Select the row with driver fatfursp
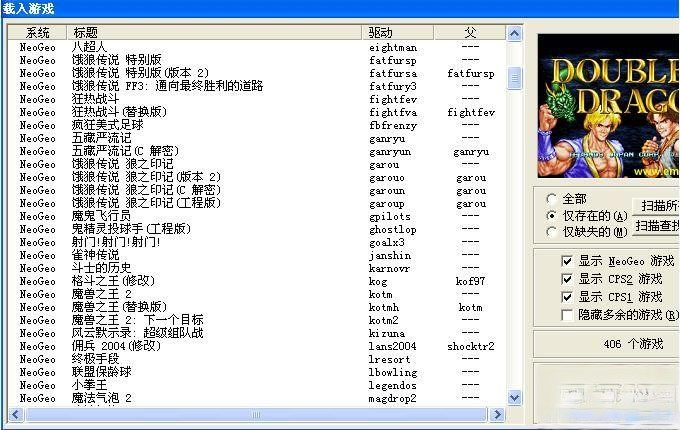Image resolution: width=680 pixels, height=430 pixels. click(x=256, y=60)
